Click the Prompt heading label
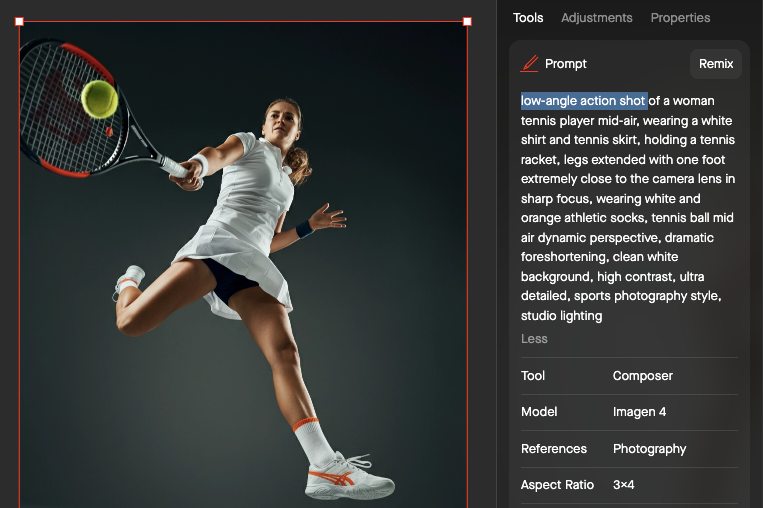The width and height of the screenshot is (763, 508). [566, 64]
